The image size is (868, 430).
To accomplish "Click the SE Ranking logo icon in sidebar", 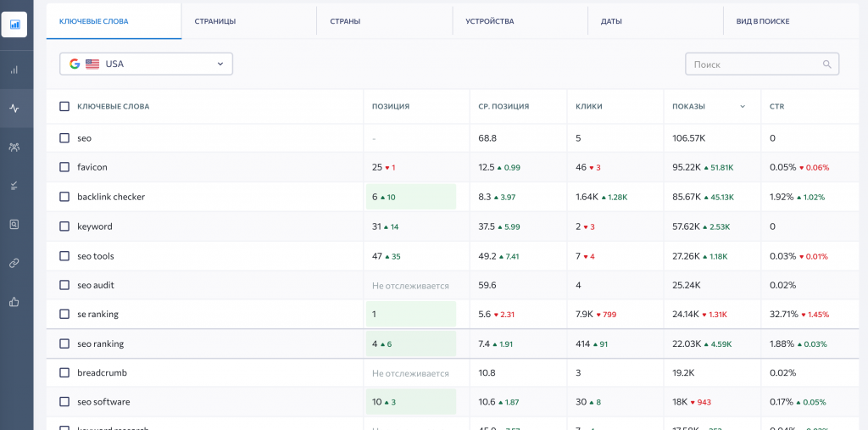I will pyautogui.click(x=14, y=25).
